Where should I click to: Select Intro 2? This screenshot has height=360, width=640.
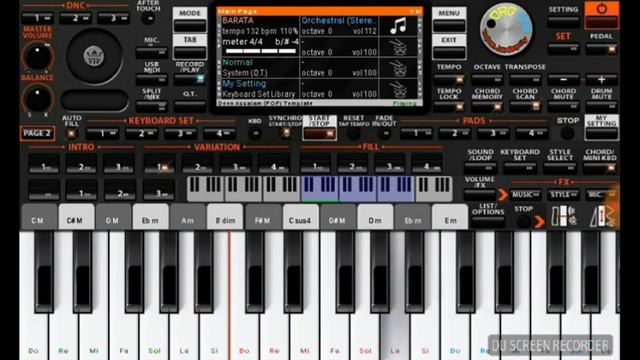click(82, 163)
